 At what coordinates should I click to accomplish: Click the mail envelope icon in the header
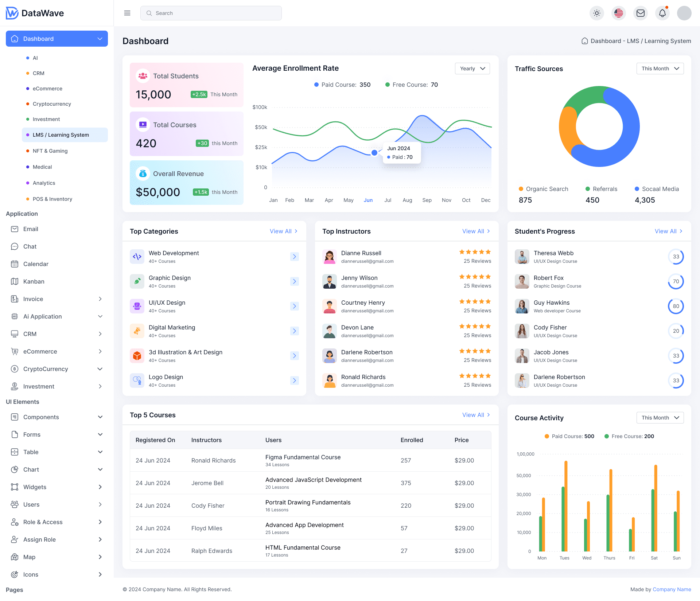point(641,13)
